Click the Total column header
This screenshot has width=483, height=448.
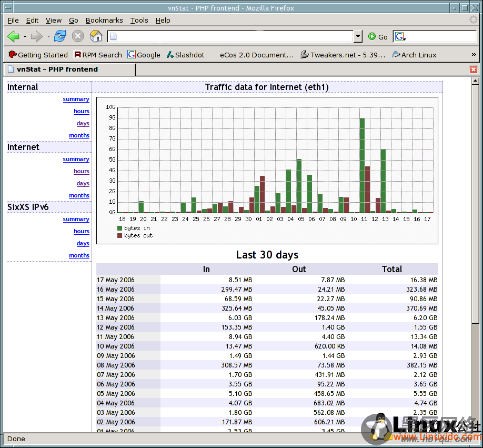click(x=392, y=270)
